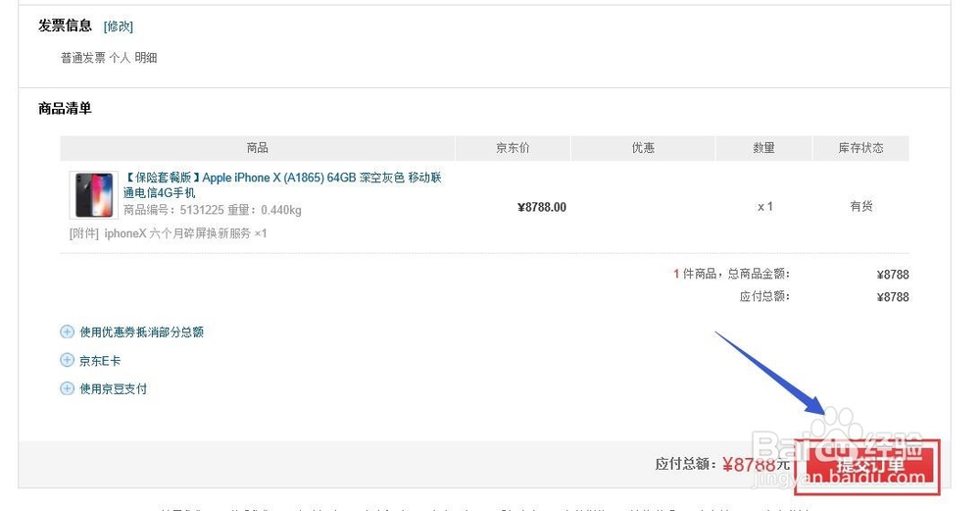This screenshot has height=511, width=980.
Task: Expand the 京东E卡 text label
Action: click(x=99, y=361)
